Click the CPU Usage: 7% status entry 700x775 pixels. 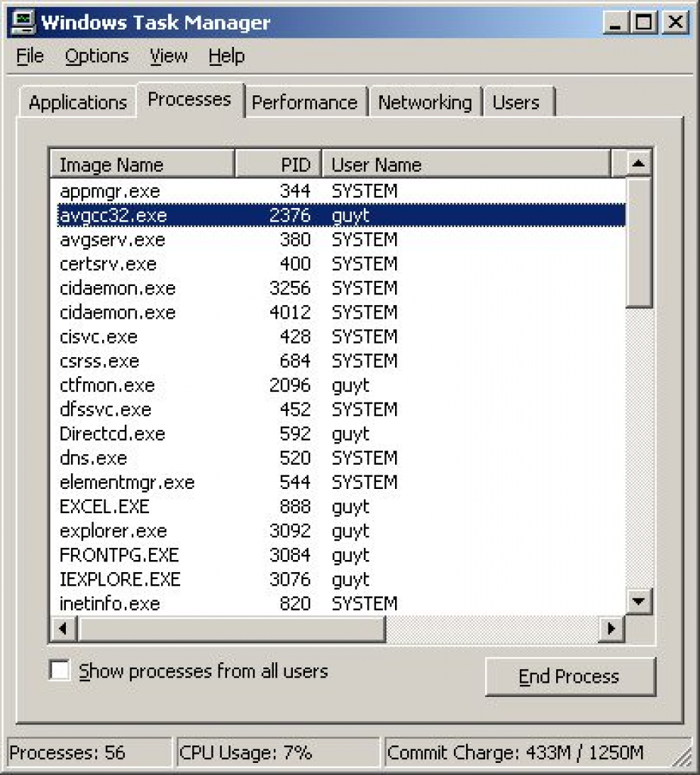(x=278, y=753)
